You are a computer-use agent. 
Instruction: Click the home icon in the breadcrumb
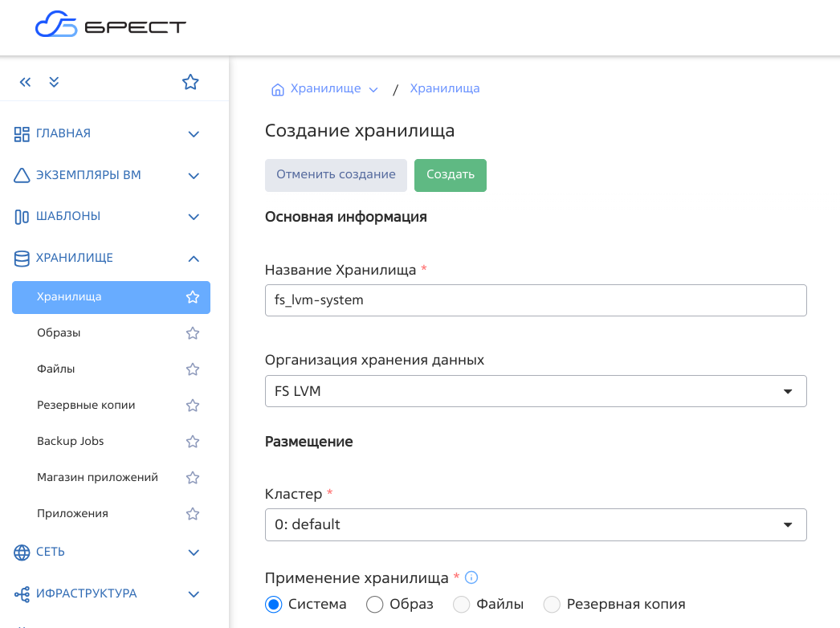pos(276,88)
